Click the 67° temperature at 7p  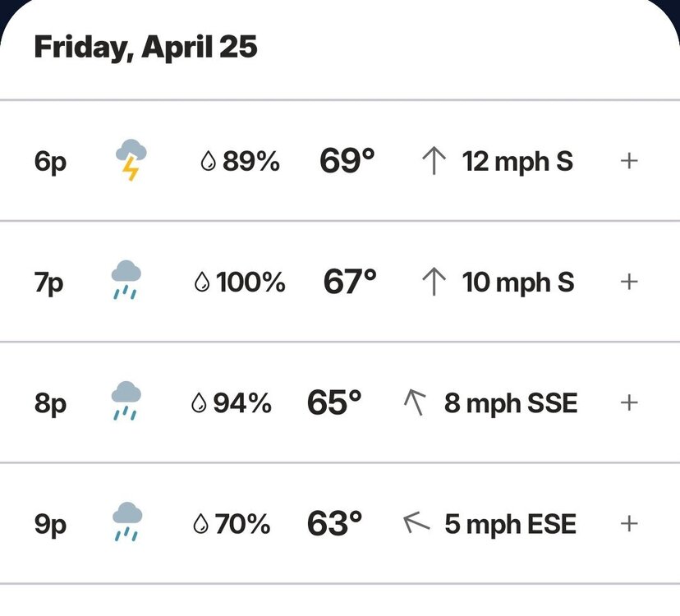coord(350,282)
